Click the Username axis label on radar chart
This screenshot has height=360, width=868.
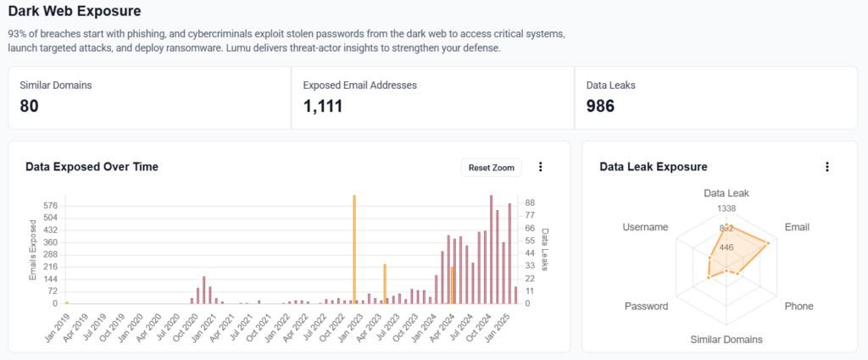[645, 228]
